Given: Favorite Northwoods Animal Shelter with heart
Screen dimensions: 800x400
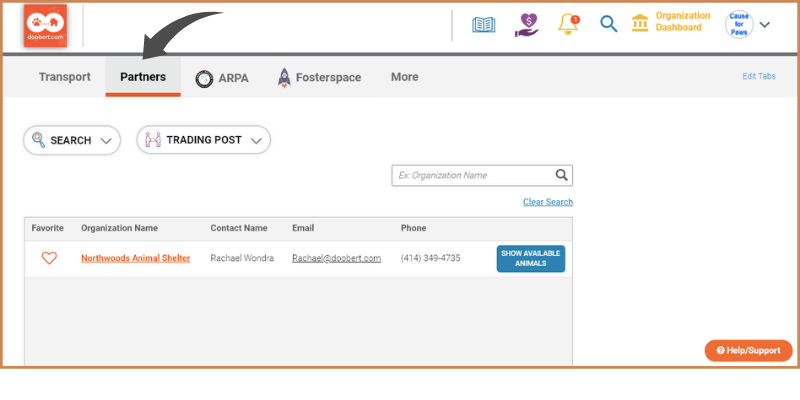Looking at the screenshot, I should [x=49, y=258].
